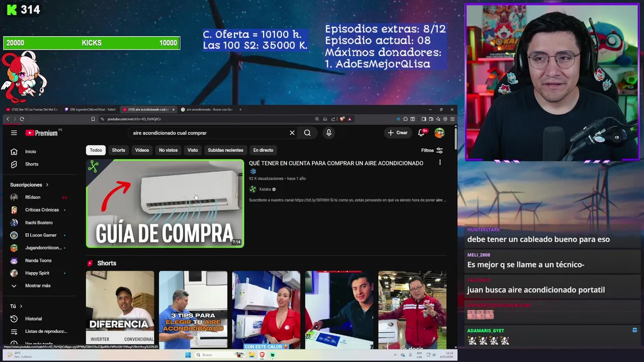The height and width of the screenshot is (362, 644).
Task: Click the browser forward arrow
Action: (15, 119)
